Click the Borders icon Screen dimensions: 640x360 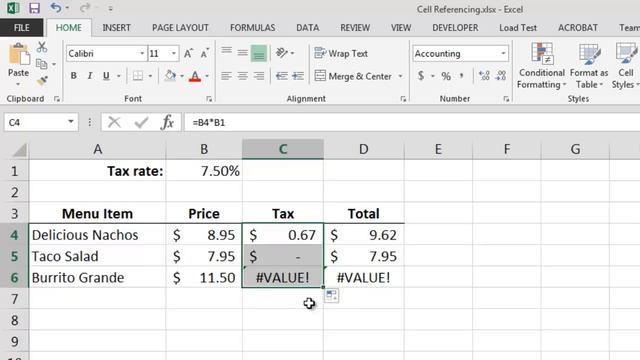click(x=138, y=76)
